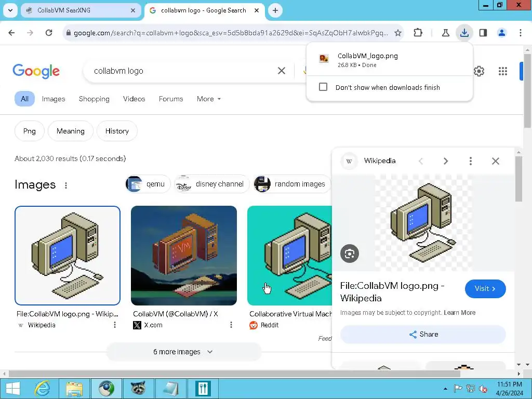Open the tab search dropdown arrow
The width and height of the screenshot is (532, 399).
[10, 10]
